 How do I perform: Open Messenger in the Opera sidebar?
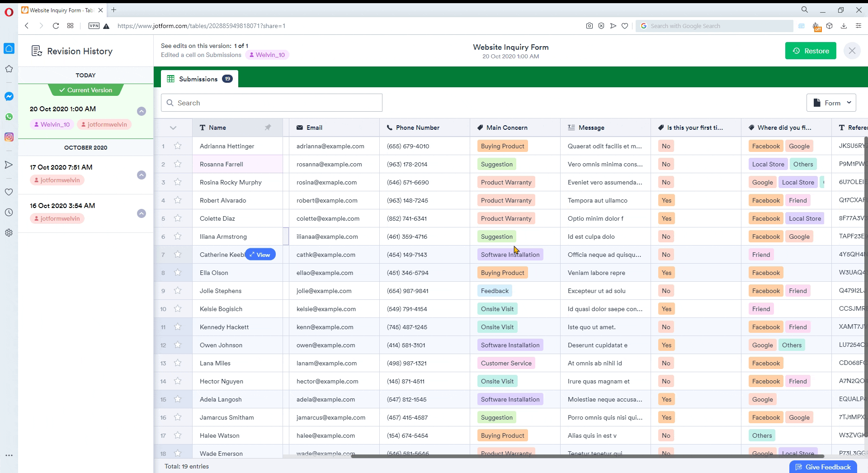tap(9, 96)
